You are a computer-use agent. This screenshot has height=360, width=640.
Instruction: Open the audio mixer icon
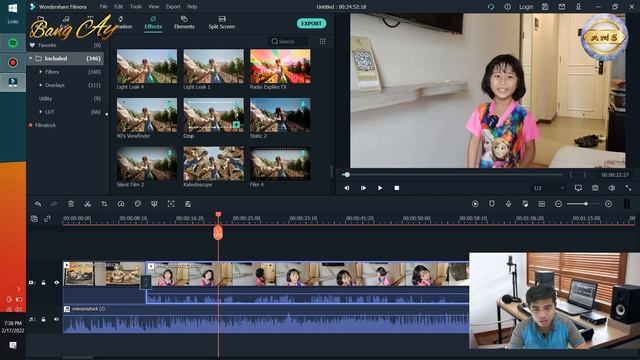click(525, 204)
